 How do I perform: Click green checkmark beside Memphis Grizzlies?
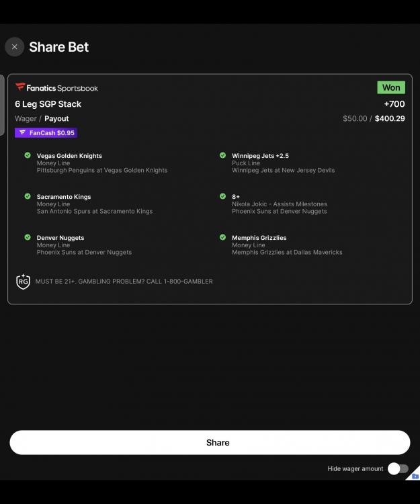222,237
